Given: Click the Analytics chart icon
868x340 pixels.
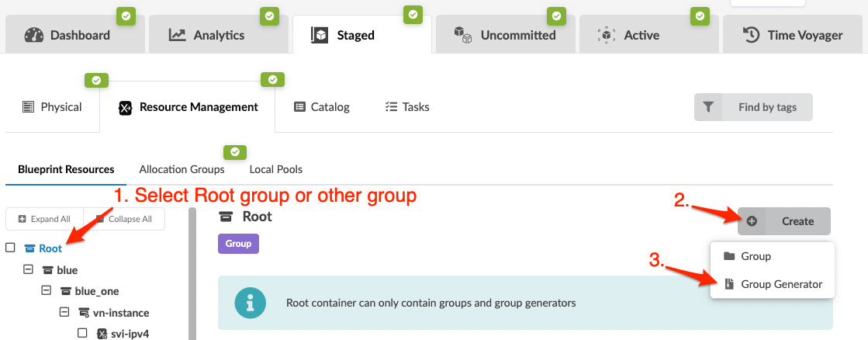Looking at the screenshot, I should 177,35.
